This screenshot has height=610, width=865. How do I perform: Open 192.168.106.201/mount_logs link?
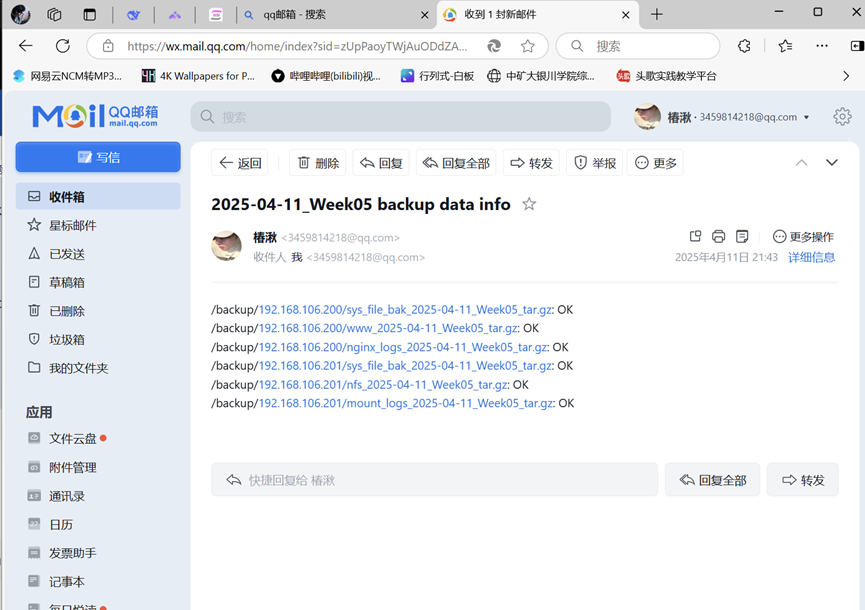(x=406, y=403)
